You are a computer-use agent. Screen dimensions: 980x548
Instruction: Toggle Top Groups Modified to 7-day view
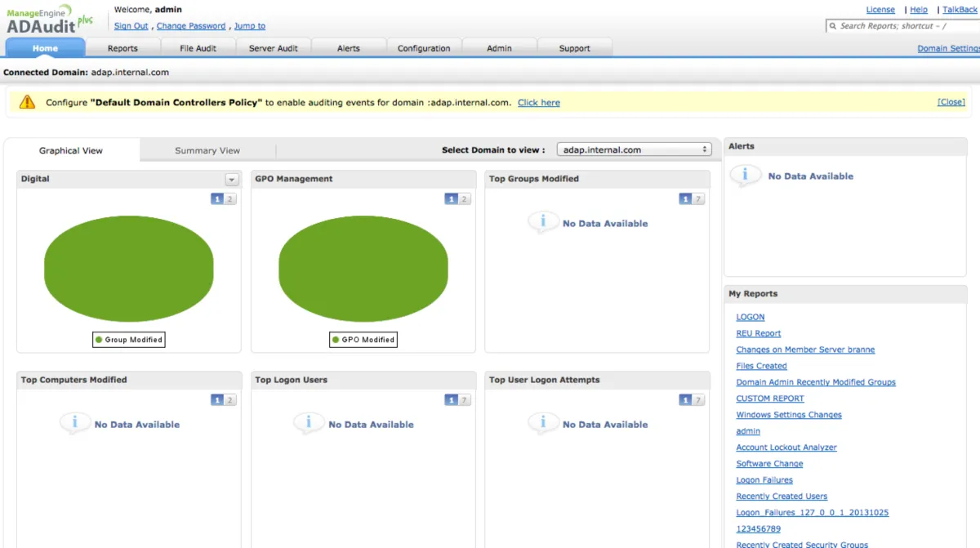698,198
